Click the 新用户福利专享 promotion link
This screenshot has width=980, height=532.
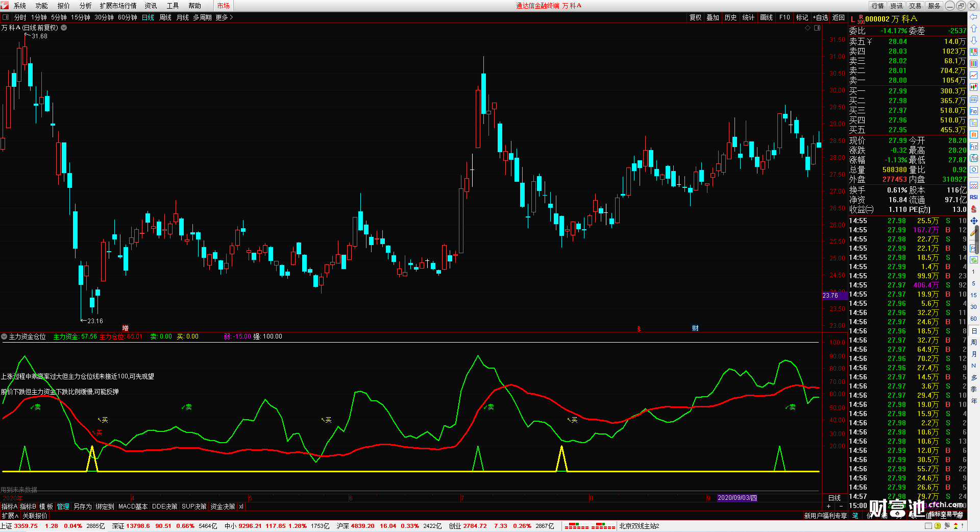pyautogui.click(x=825, y=516)
